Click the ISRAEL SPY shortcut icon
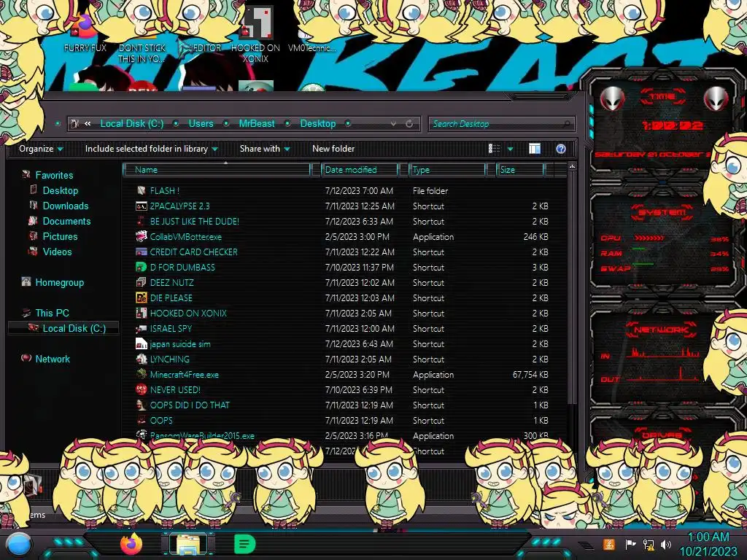The width and height of the screenshot is (747, 560). point(141,329)
